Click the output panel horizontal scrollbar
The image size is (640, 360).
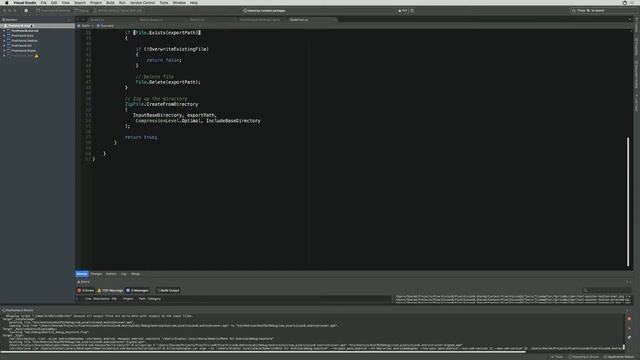point(263,351)
